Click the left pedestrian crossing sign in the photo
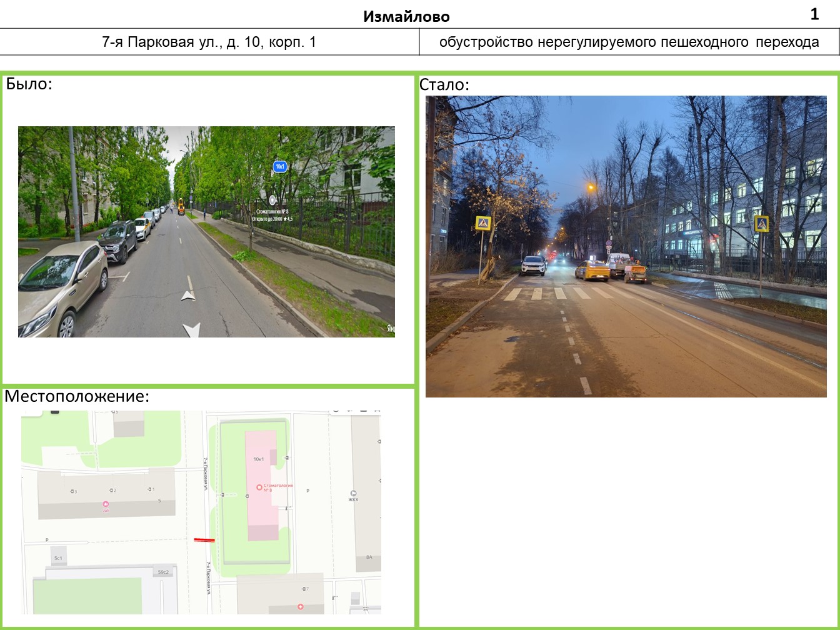 tap(482, 223)
